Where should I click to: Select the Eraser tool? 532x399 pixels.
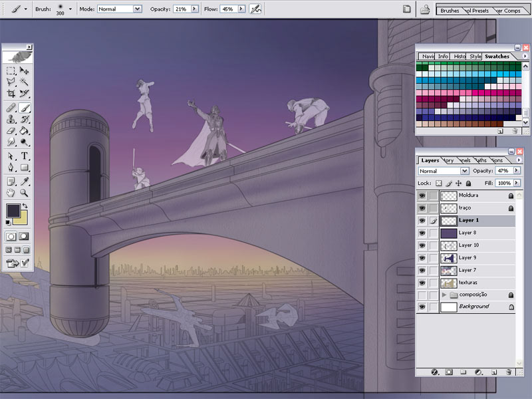pos(11,130)
